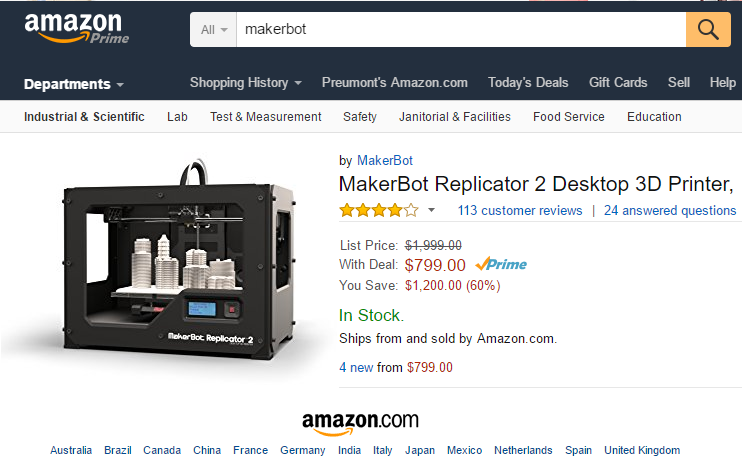Follow the MakerBot brand link
742x469 pixels.
(x=385, y=161)
